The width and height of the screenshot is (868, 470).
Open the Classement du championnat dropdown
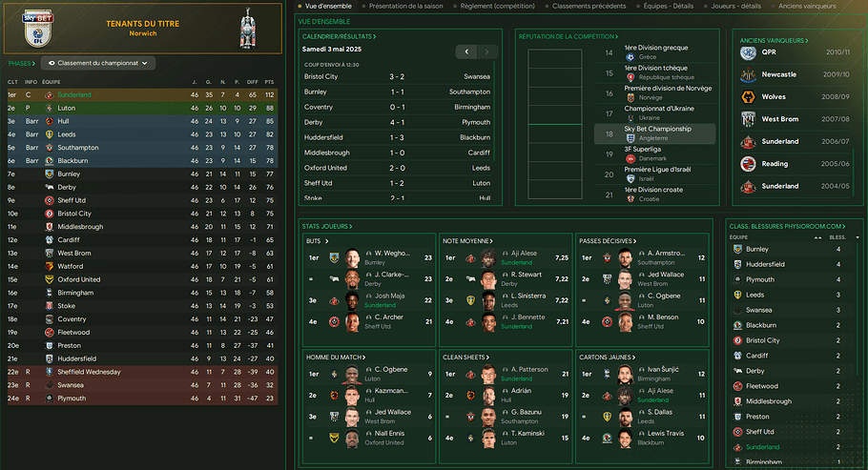click(x=98, y=63)
